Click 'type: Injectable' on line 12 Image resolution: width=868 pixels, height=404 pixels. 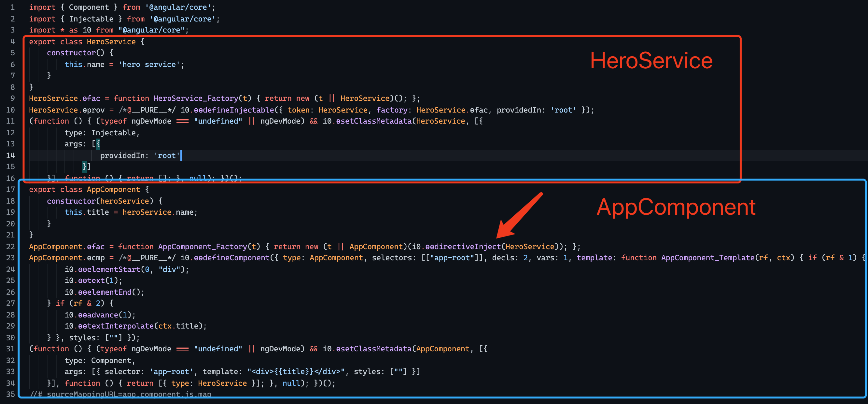(x=100, y=133)
